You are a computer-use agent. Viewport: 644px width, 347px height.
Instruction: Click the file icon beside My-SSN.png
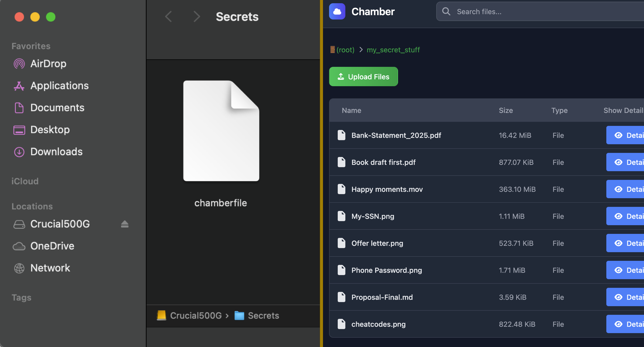coord(341,216)
